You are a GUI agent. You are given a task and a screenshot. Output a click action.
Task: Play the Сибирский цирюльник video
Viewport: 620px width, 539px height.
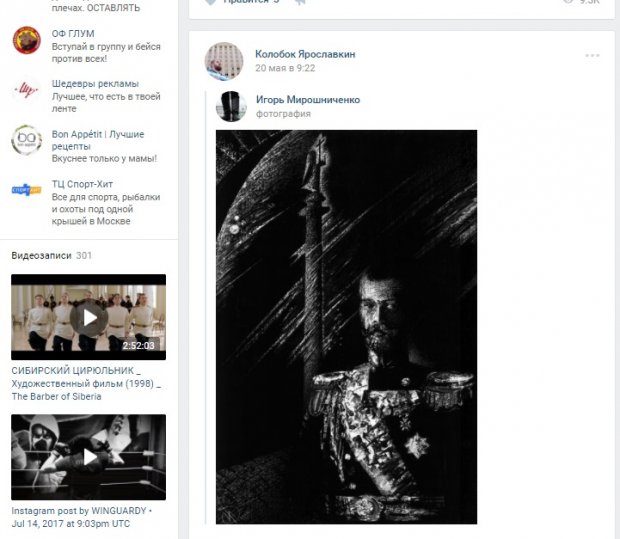coord(89,317)
